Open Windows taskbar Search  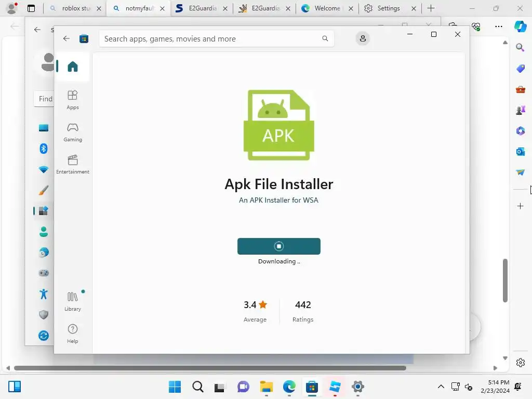[198, 387]
